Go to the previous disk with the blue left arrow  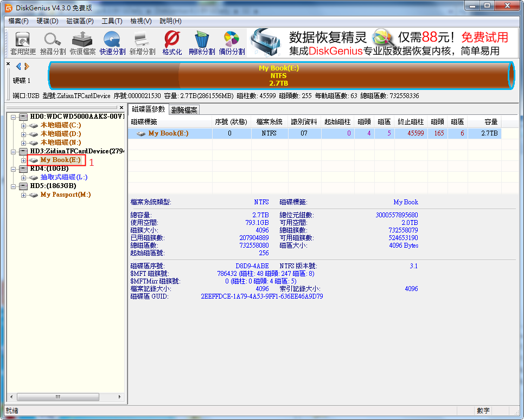pos(18,67)
